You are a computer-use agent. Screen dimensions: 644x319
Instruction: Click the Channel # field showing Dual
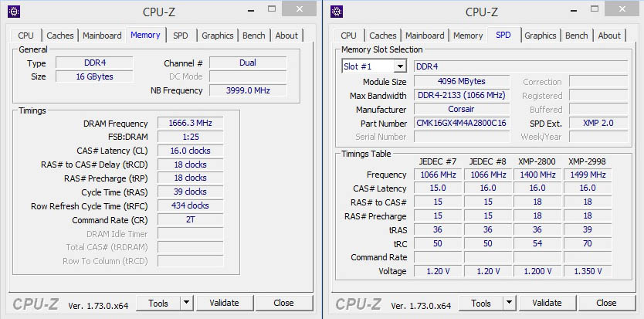(248, 63)
